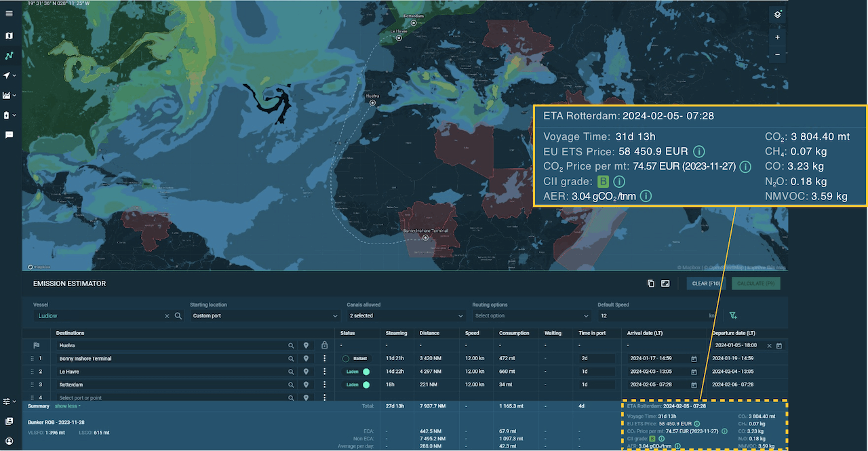This screenshot has height=451, width=868.
Task: Click map pin for Bonny Inshore Terminal
Action: click(306, 358)
